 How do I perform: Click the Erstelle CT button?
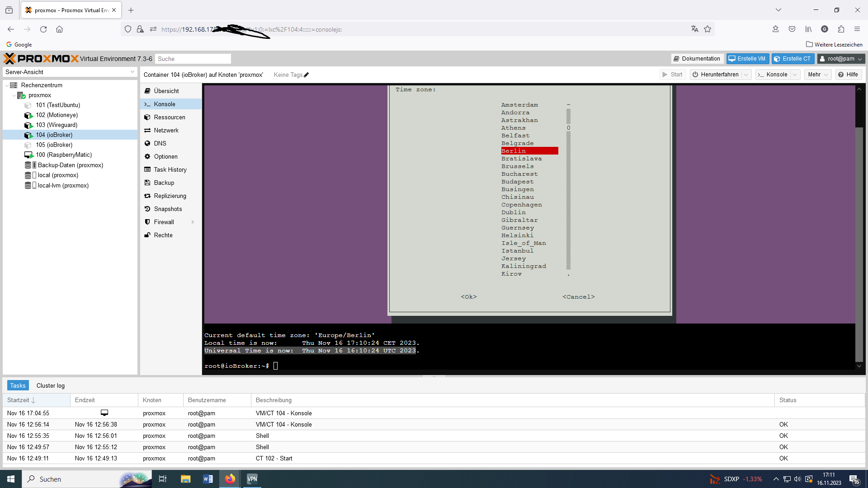click(x=793, y=59)
